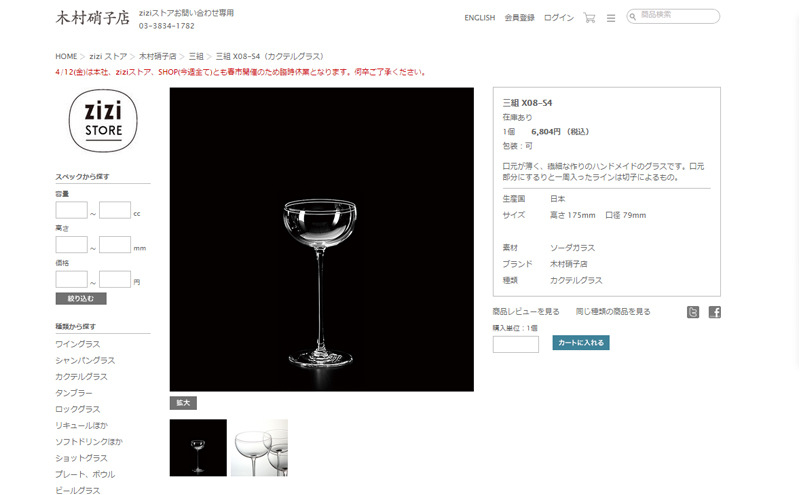Open the ログイン login link
Screen dimensions: 800x495
point(559,18)
